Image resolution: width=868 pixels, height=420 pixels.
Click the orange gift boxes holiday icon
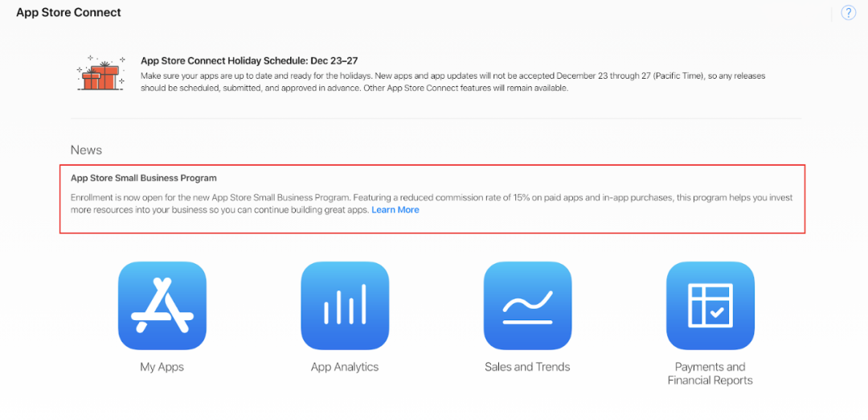100,74
